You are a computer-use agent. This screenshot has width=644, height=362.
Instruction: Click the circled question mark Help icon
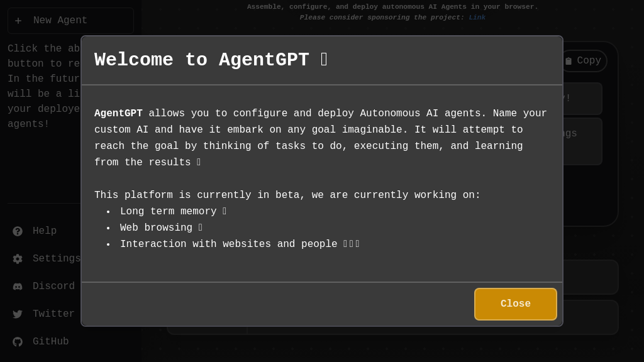(x=18, y=231)
